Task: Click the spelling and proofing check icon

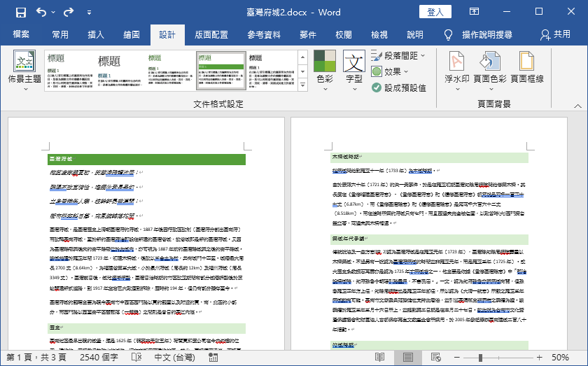Action: (136, 358)
